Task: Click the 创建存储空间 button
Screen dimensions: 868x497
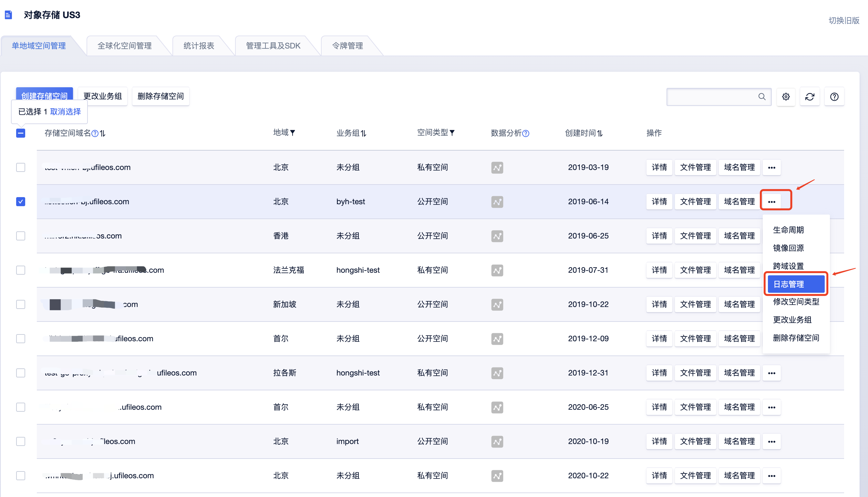Action: pyautogui.click(x=44, y=96)
